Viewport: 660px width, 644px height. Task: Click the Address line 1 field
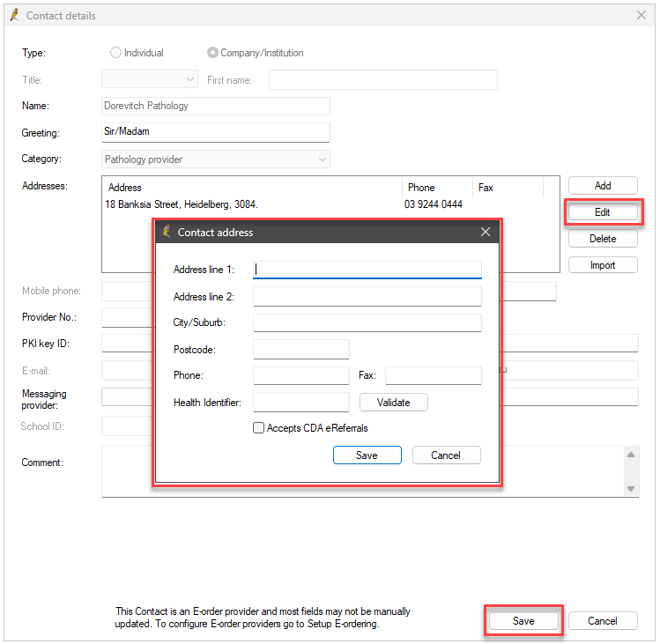tap(367, 270)
